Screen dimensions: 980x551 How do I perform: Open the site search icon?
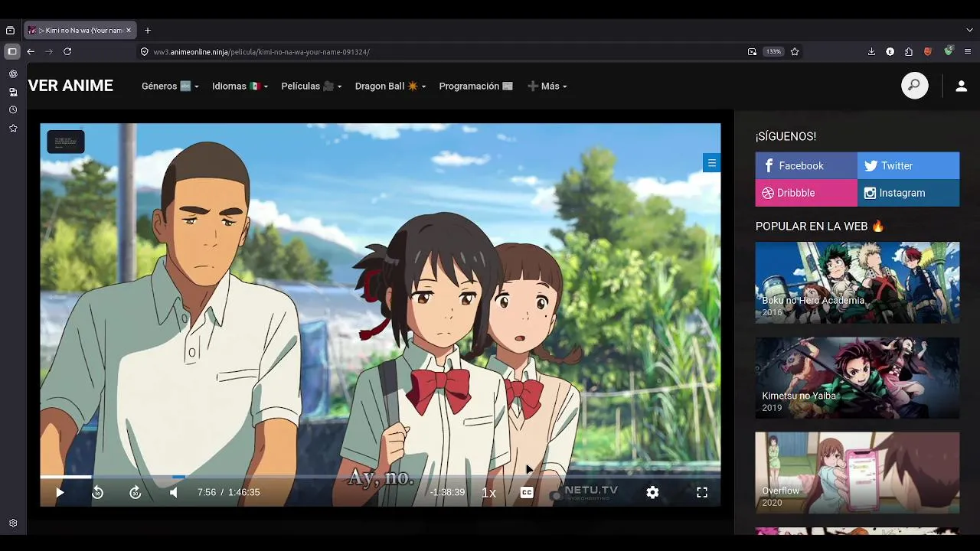914,86
